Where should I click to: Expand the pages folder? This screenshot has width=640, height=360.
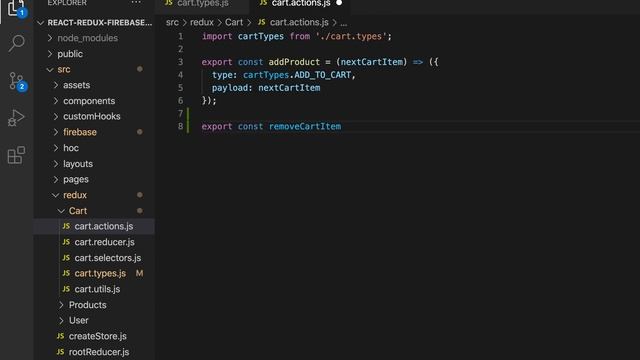(x=56, y=179)
